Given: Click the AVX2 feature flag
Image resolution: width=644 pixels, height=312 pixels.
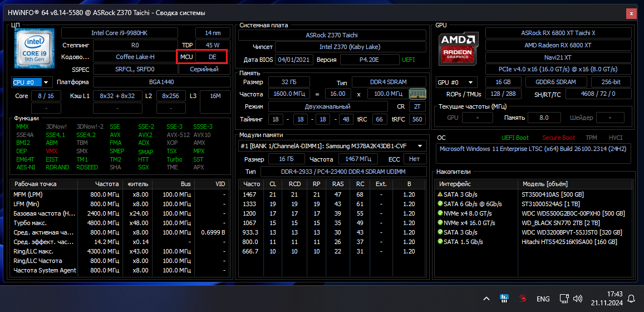Looking at the screenshot, I should pyautogui.click(x=145, y=134).
